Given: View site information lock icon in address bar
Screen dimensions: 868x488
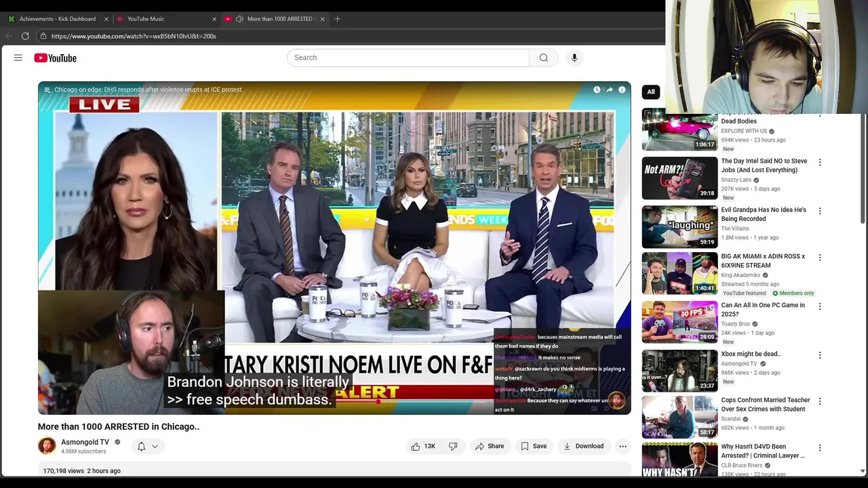Looking at the screenshot, I should coord(43,36).
